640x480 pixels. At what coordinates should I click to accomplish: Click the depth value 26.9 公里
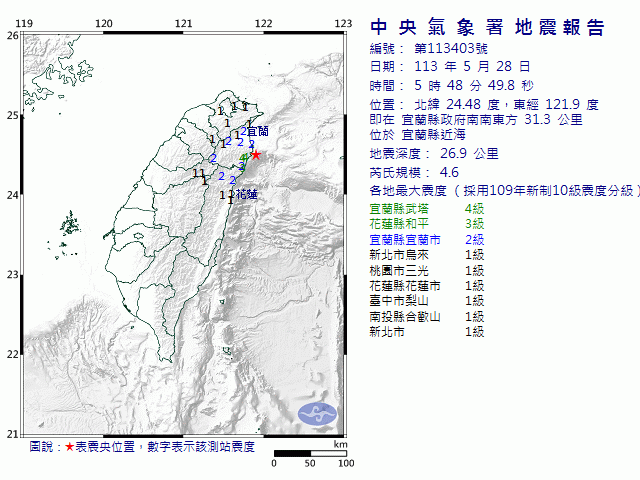(x=469, y=153)
